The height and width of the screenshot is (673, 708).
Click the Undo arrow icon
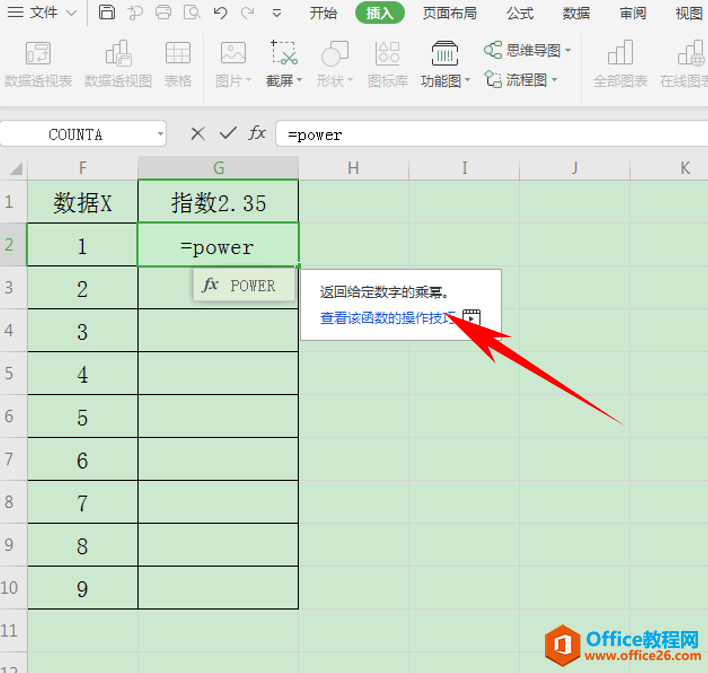click(220, 13)
